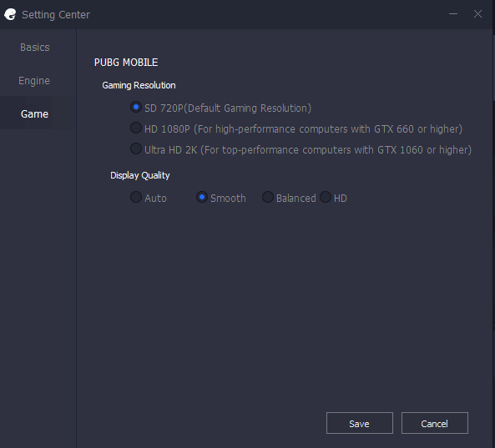Select the Game tab in sidebar
The width and height of the screenshot is (495, 448).
click(34, 114)
